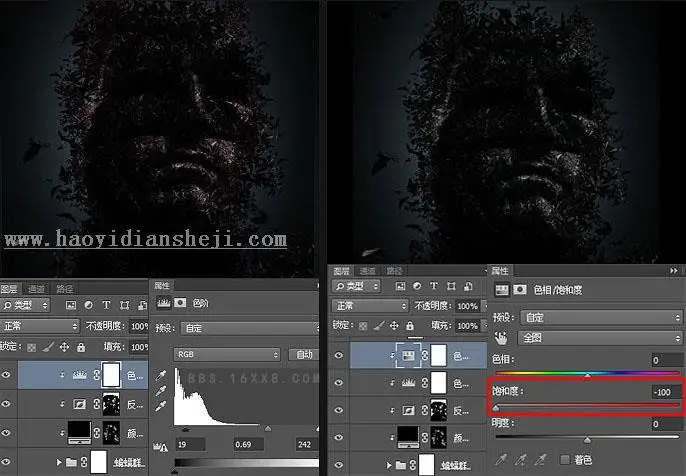Filter pixel layers in Hue/Saturation screenshot's Layers panel
686x476 pixels.
pyautogui.click(x=400, y=286)
